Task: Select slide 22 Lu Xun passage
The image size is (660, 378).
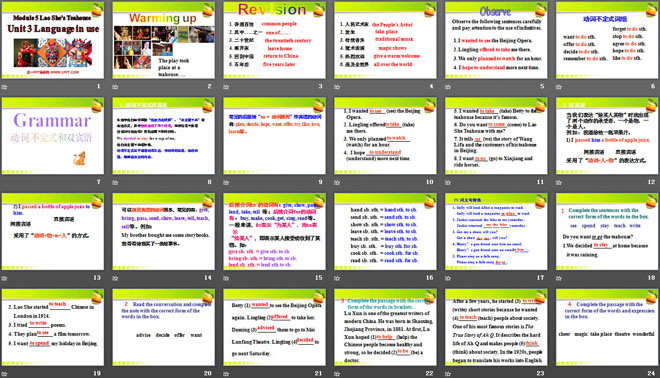Action: (x=385, y=327)
